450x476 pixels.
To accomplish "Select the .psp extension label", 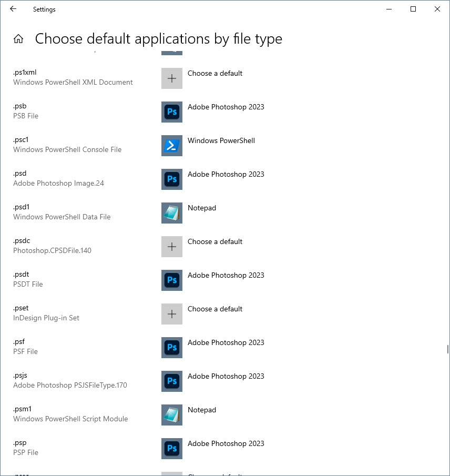I will pos(20,443).
